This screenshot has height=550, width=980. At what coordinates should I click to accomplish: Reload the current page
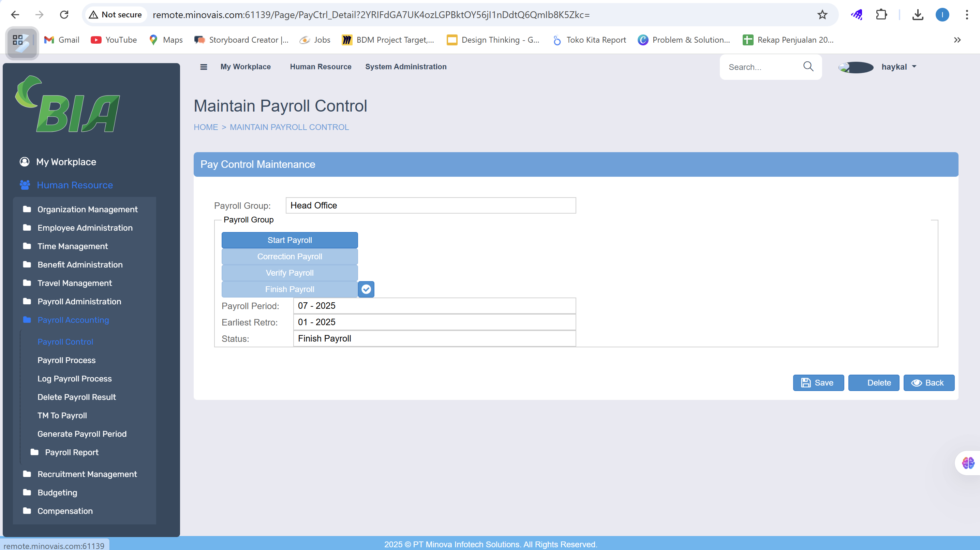coord(64,14)
